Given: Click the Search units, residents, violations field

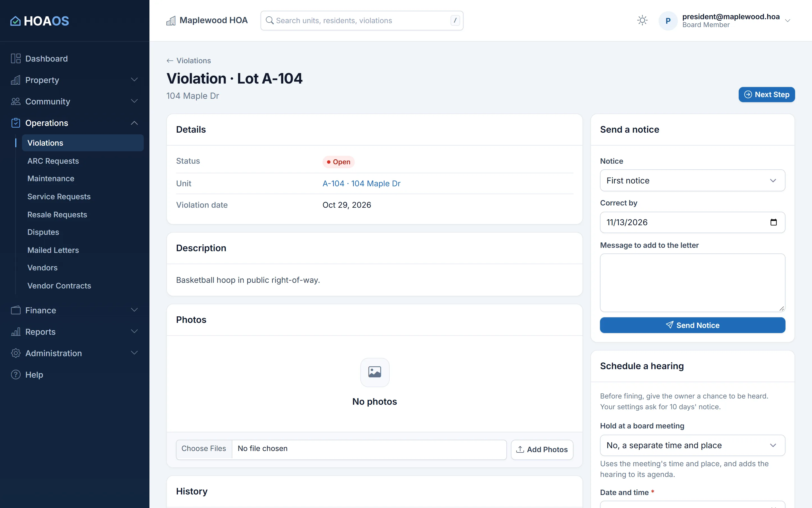Looking at the screenshot, I should pyautogui.click(x=362, y=21).
